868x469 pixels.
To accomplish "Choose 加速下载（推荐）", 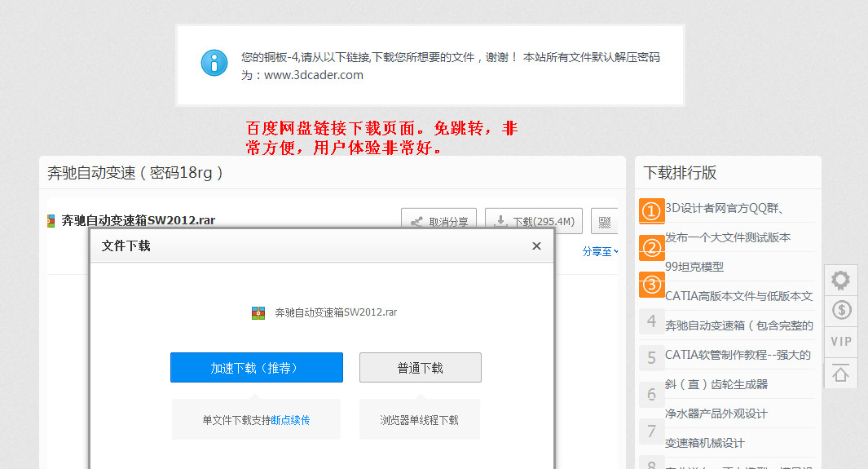I will 256,368.
